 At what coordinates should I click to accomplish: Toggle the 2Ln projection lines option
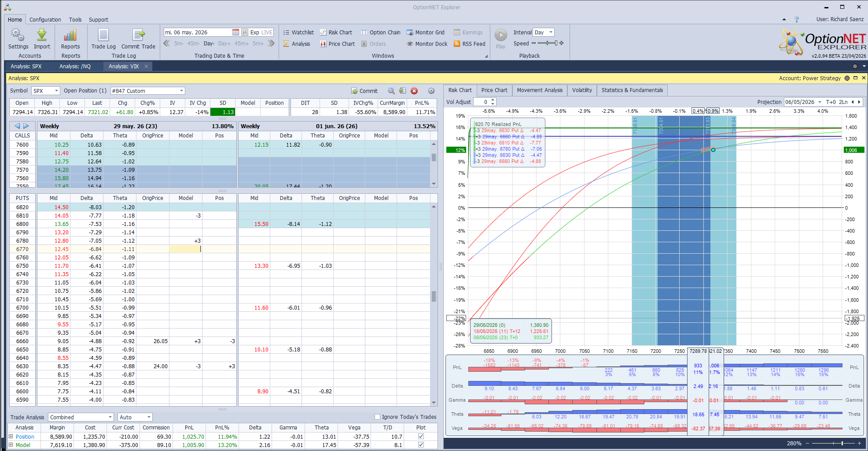pos(843,102)
